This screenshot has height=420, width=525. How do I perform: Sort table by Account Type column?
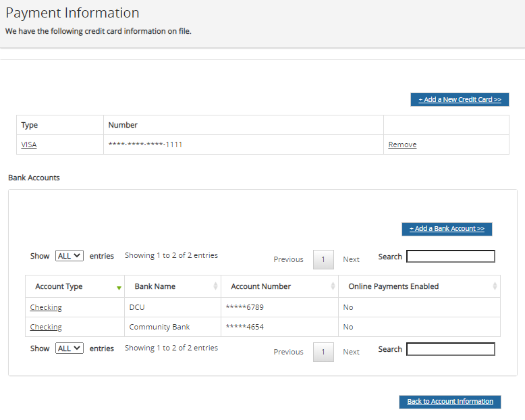(59, 286)
